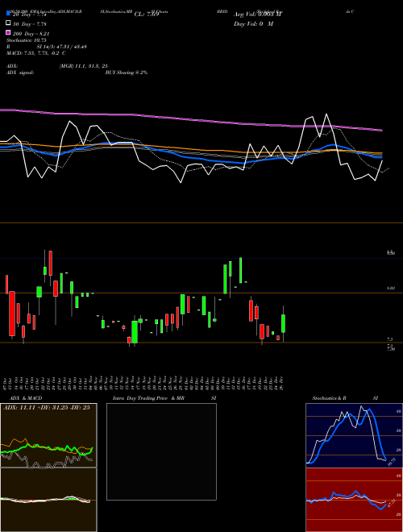This screenshot has width=403, height=532.
Task: Click the blue 20 Day legend swatch
Action: [8, 14]
